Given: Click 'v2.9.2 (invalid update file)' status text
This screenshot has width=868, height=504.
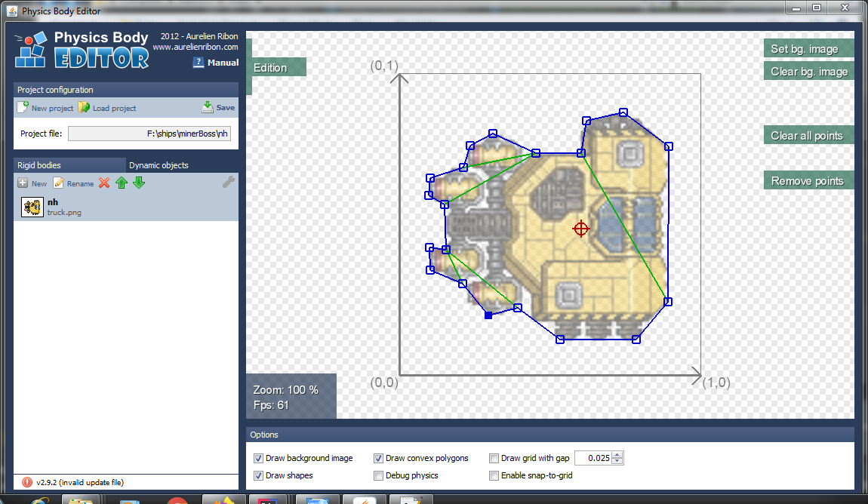Looking at the screenshot, I should tap(80, 482).
